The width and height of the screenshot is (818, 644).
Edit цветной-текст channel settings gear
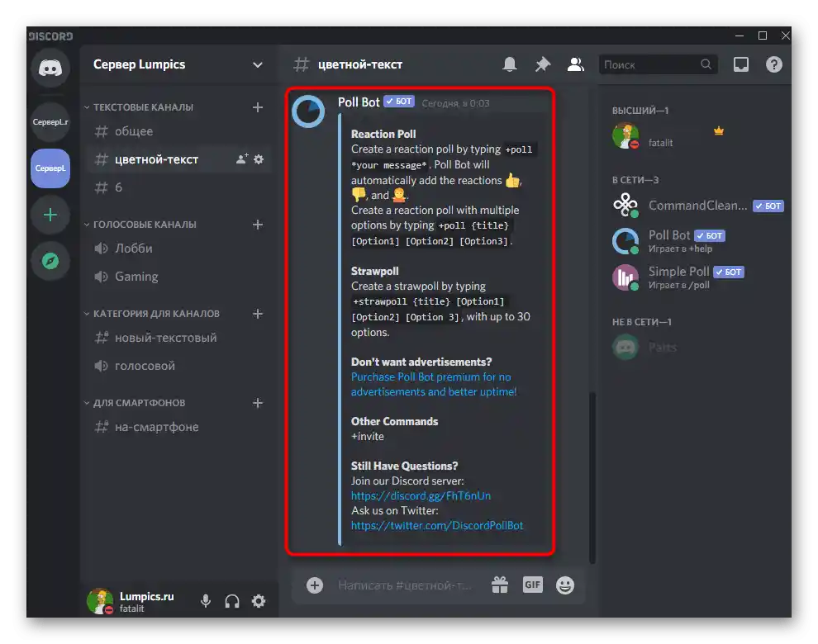coord(259,159)
